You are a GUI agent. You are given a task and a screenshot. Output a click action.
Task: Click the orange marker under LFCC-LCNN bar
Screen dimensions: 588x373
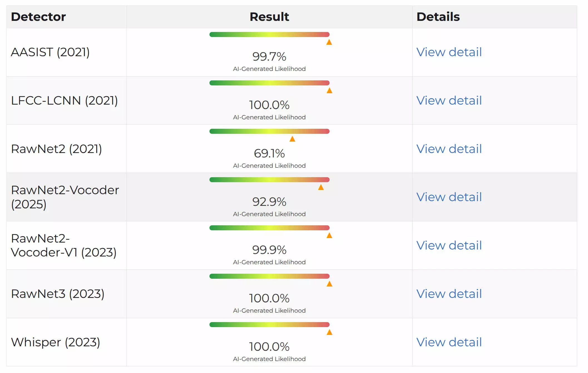point(329,91)
